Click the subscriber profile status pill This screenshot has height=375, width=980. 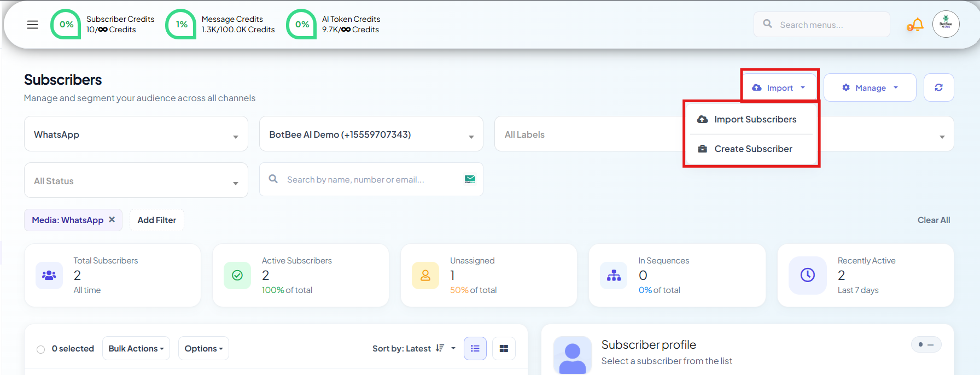tap(926, 344)
